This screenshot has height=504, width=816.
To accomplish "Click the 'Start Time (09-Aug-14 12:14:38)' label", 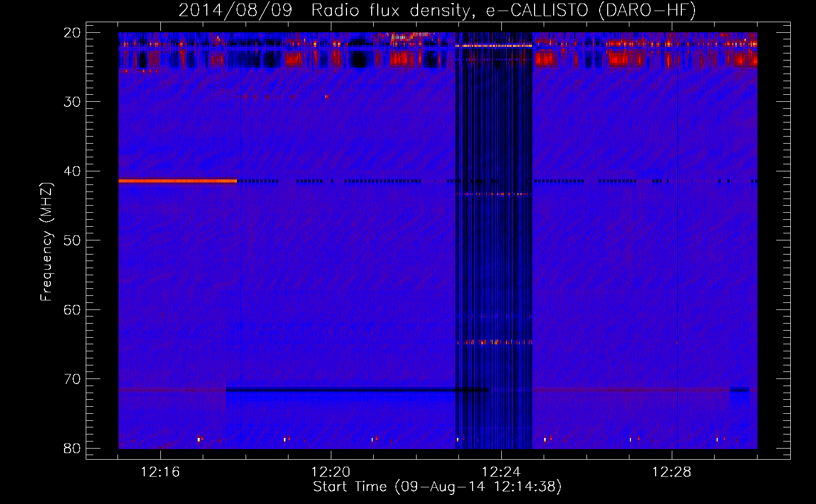I will [437, 487].
